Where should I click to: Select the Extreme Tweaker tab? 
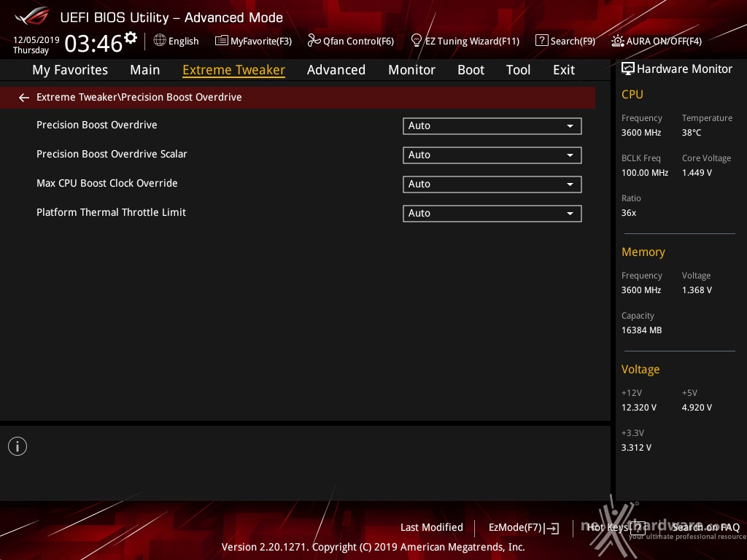[x=234, y=70]
